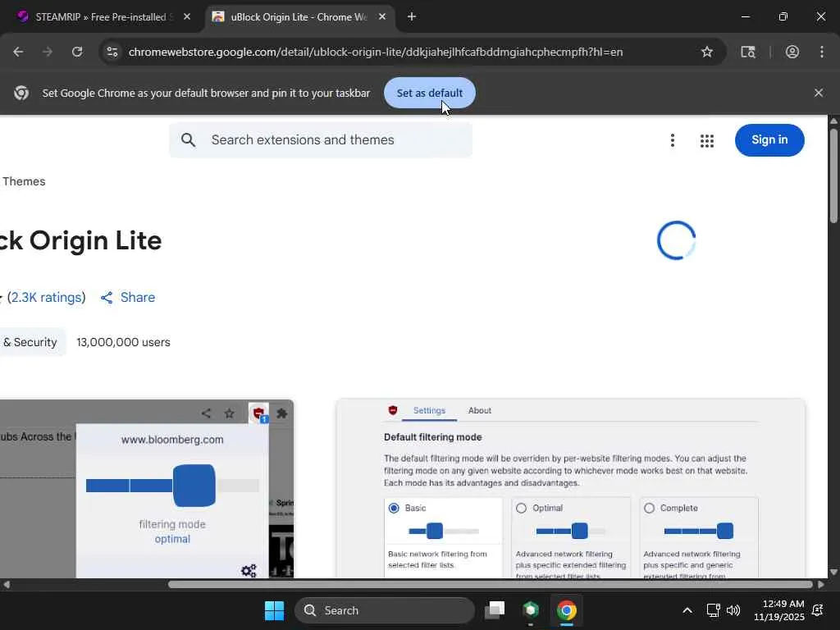This screenshot has height=630, width=840.
Task: Click the 13,000,000 users text
Action: coord(123,342)
